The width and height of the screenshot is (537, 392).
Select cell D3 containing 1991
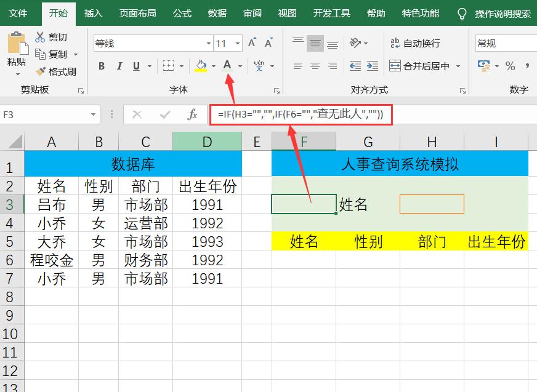(x=207, y=204)
